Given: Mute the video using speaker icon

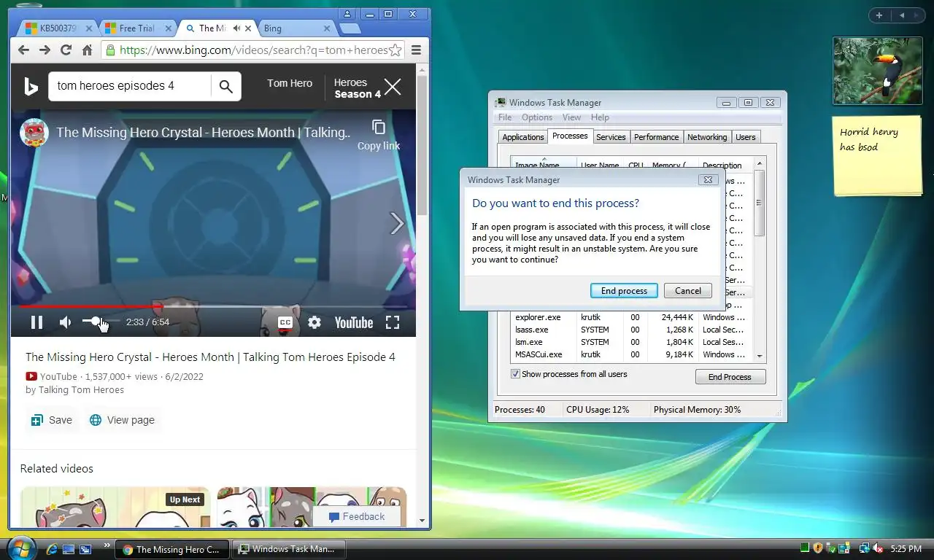Looking at the screenshot, I should pyautogui.click(x=66, y=322).
